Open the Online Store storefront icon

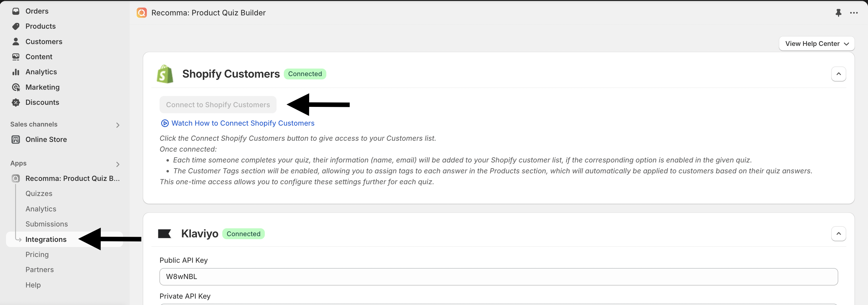tap(16, 139)
